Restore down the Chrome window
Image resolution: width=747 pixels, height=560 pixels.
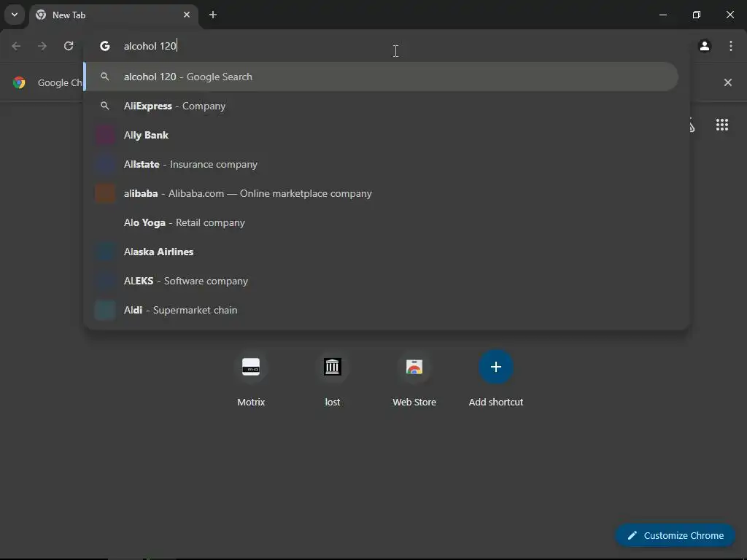point(697,15)
